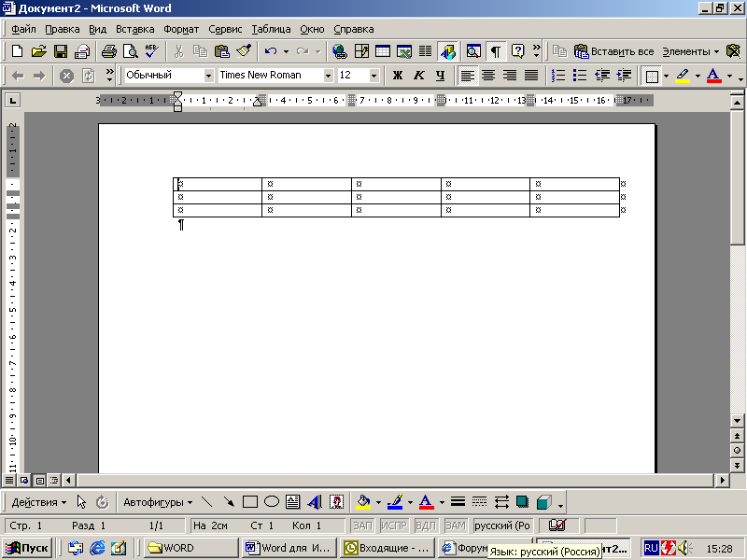Open the Сервис menu
Viewport: 747px width, 560px height.
(x=225, y=29)
